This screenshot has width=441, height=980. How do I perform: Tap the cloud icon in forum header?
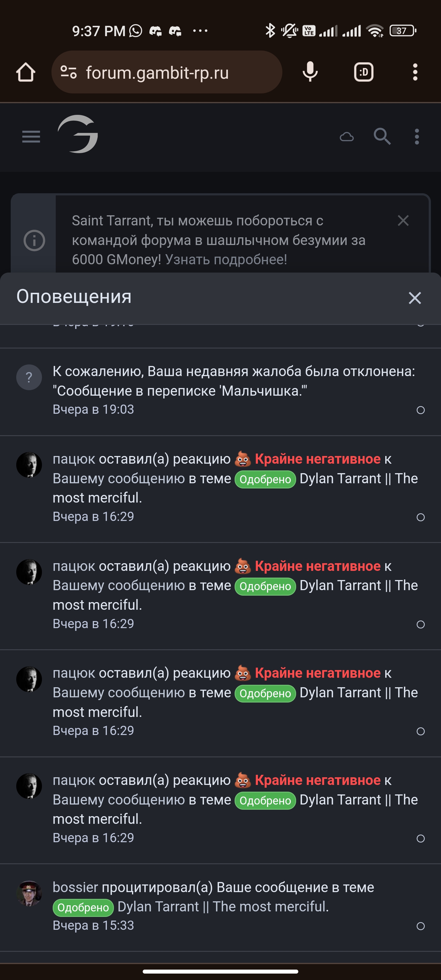(346, 137)
